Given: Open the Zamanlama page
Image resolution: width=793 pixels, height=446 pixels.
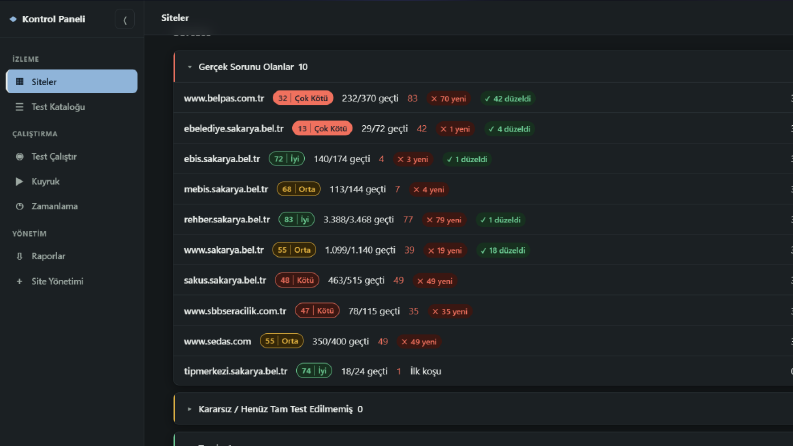Looking at the screenshot, I should tap(72, 206).
